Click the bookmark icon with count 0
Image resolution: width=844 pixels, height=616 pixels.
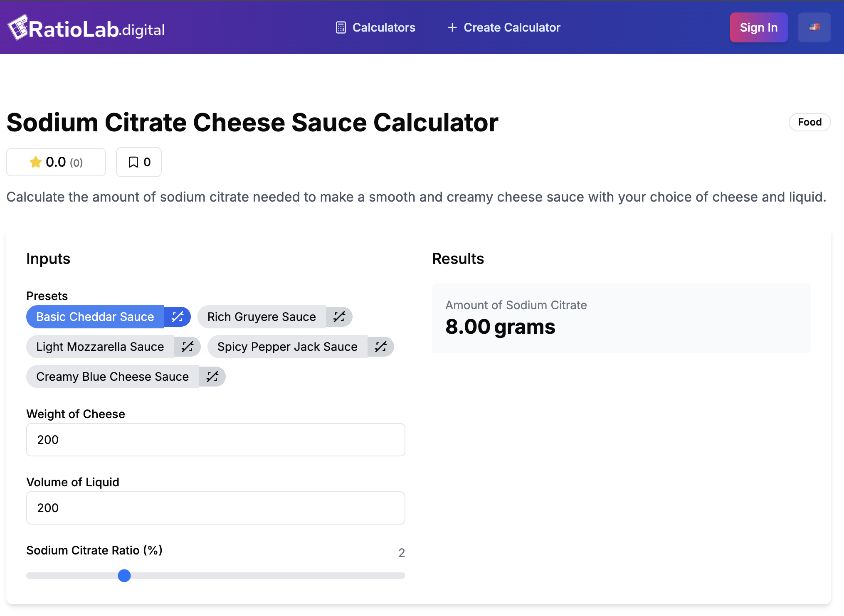[x=133, y=162]
